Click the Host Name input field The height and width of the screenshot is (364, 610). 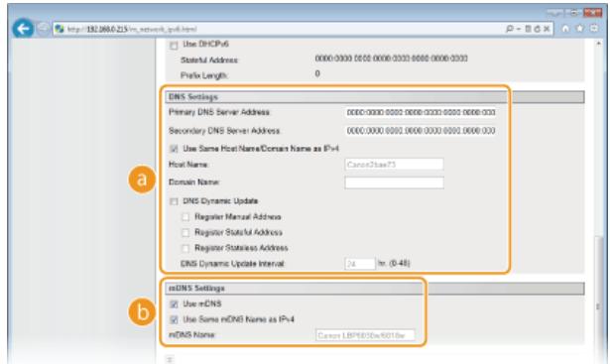[x=394, y=165]
